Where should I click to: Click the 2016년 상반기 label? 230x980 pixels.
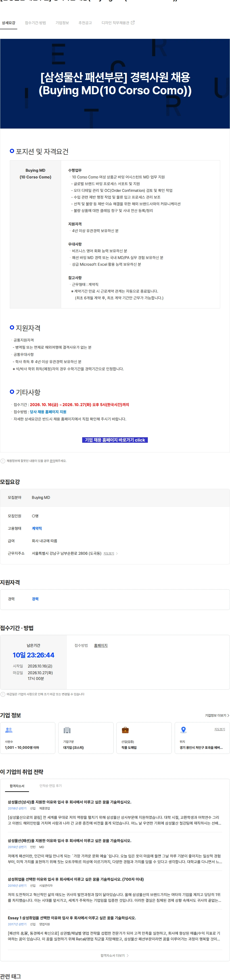pyautogui.click(x=17, y=886)
